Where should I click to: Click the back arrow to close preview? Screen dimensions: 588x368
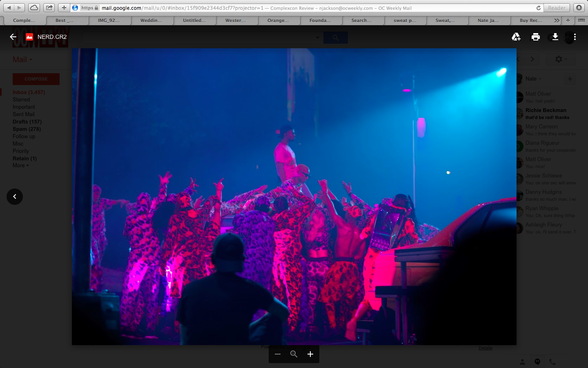pos(13,37)
